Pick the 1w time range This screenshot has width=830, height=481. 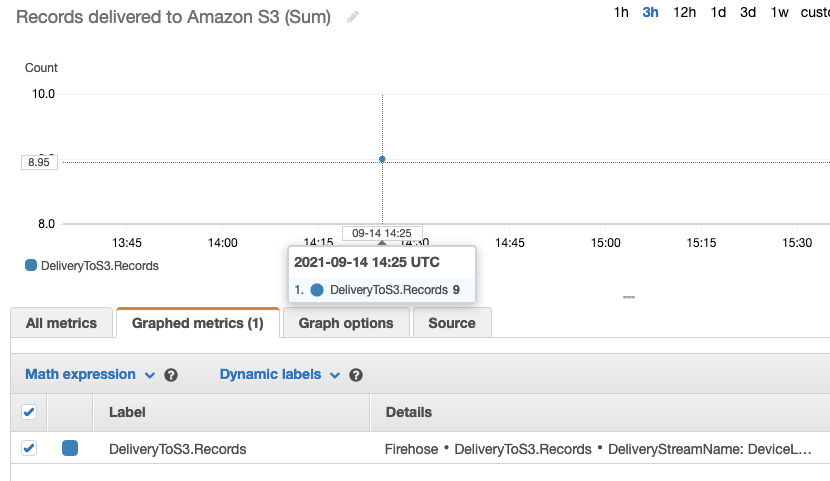pos(779,13)
